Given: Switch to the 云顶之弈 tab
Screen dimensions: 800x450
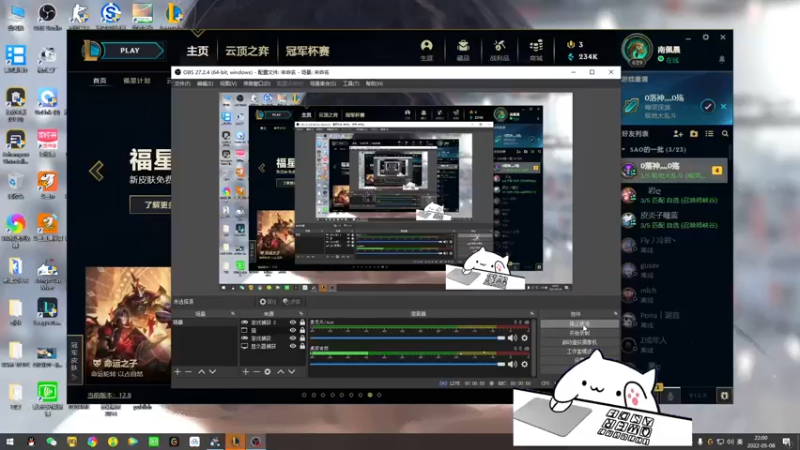Looking at the screenshot, I should [247, 51].
